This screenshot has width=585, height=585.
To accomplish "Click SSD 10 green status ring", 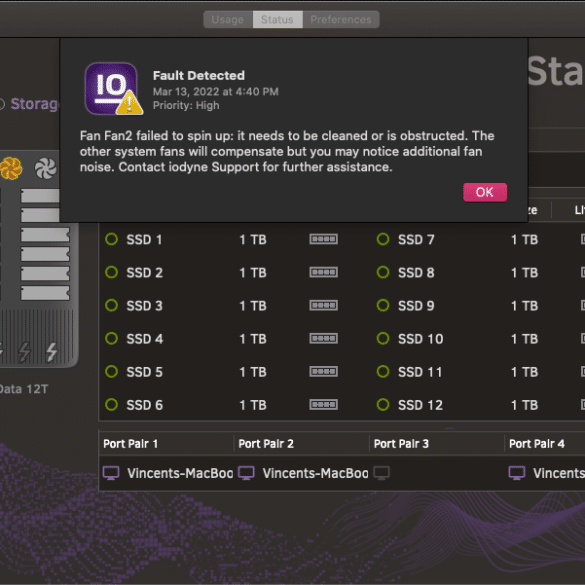I will [x=383, y=339].
